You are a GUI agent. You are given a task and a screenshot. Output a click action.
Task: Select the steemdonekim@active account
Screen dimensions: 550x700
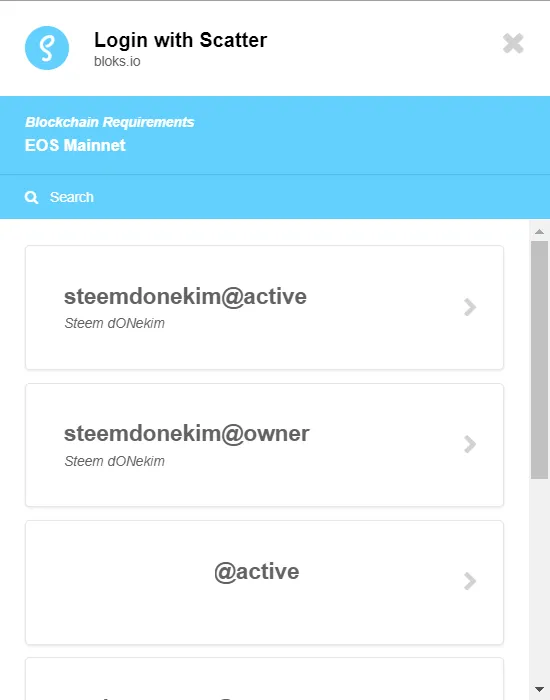click(x=264, y=308)
